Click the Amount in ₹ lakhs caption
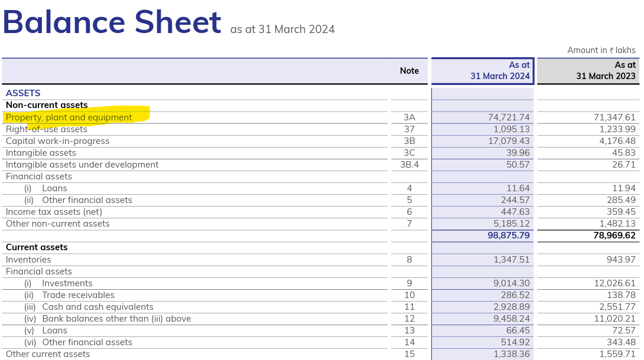644x360 pixels. pos(601,50)
